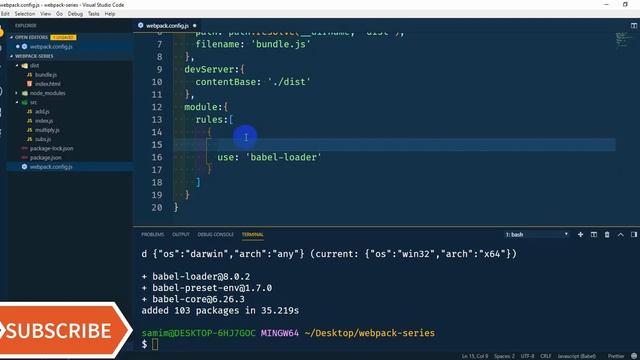Add a new terminal with plus icon
The height and width of the screenshot is (360, 640).
pos(580,235)
